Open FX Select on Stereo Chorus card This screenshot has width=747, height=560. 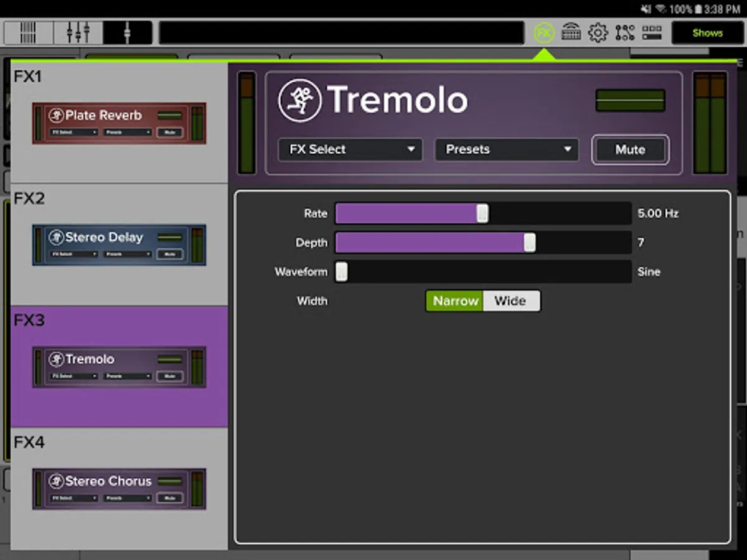click(74, 498)
